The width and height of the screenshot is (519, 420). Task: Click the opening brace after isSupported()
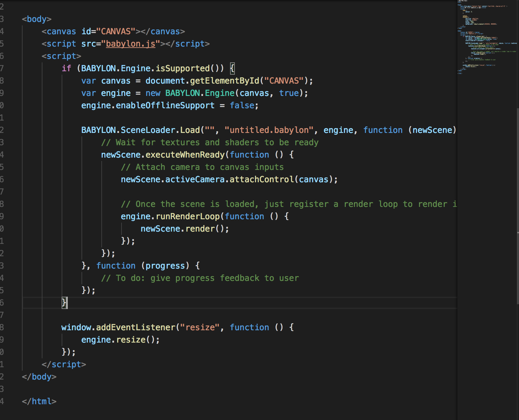tap(232, 69)
